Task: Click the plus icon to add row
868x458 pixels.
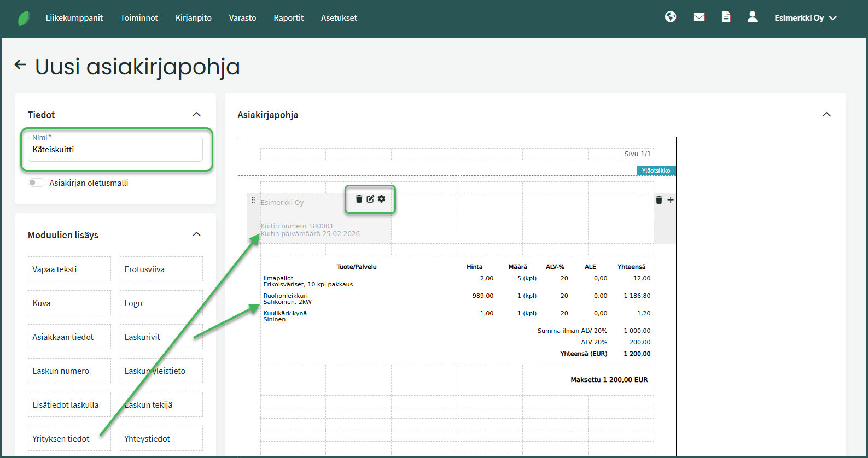Action: [x=671, y=200]
